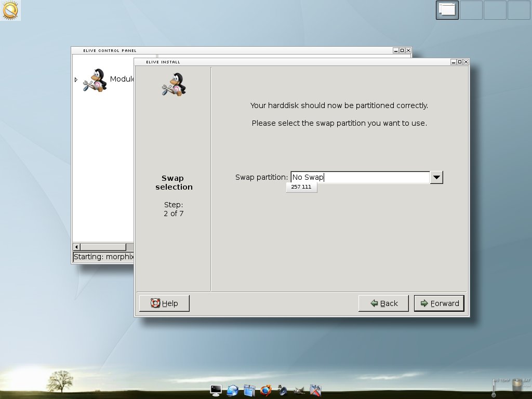Image resolution: width=532 pixels, height=399 pixels.
Task: Click the 'Please select the swap partition' instruction text
Action: click(339, 123)
